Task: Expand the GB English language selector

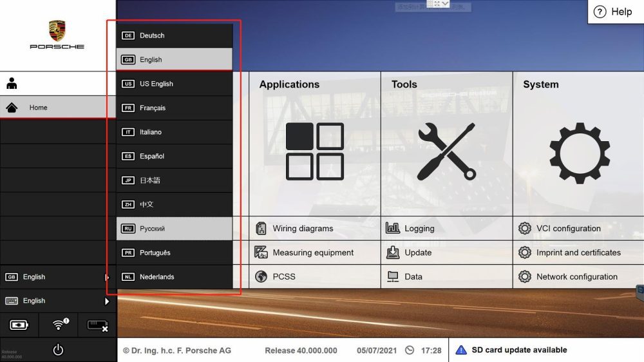Action: pyautogui.click(x=57, y=277)
